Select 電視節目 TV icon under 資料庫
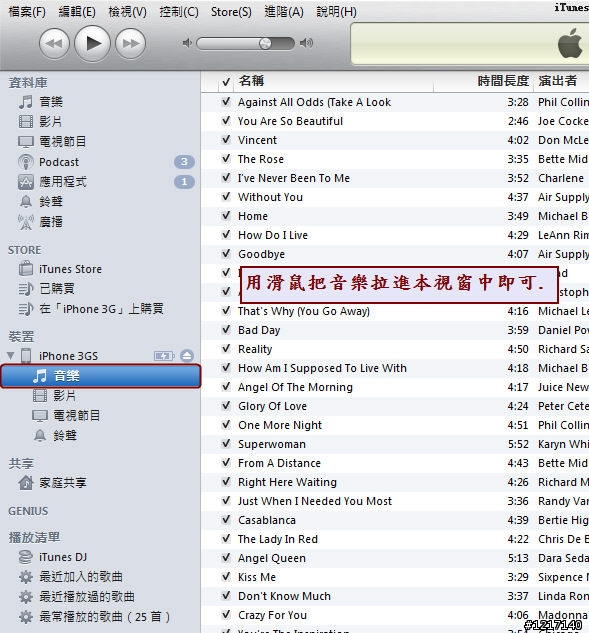The height and width of the screenshot is (633, 589). 26,142
